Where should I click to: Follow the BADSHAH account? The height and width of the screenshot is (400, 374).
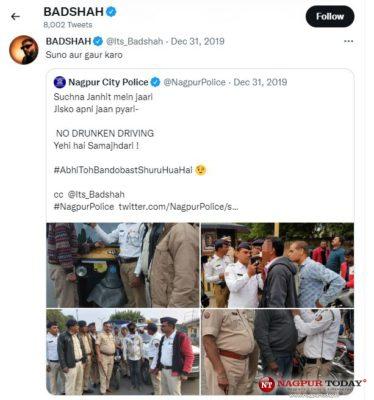tap(330, 16)
